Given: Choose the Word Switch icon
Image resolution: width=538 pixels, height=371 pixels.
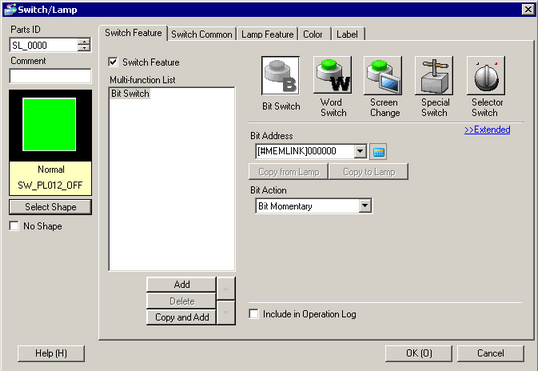Looking at the screenshot, I should pyautogui.click(x=332, y=76).
